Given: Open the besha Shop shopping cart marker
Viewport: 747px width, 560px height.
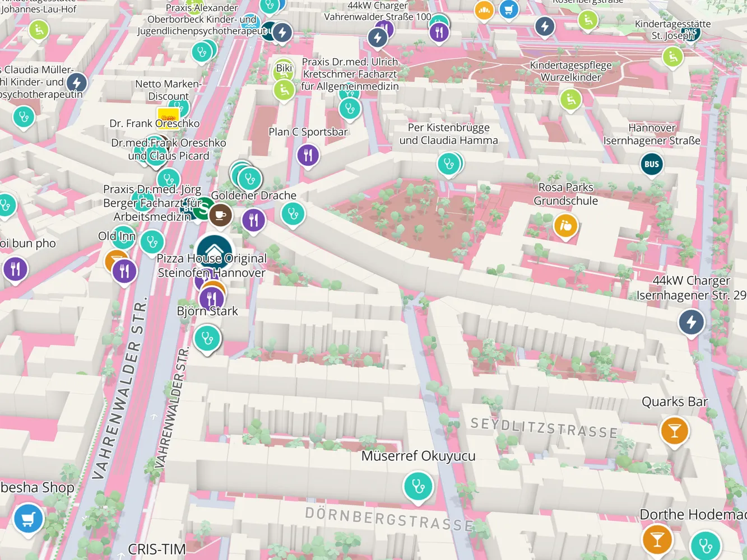Looking at the screenshot, I should pyautogui.click(x=27, y=519).
